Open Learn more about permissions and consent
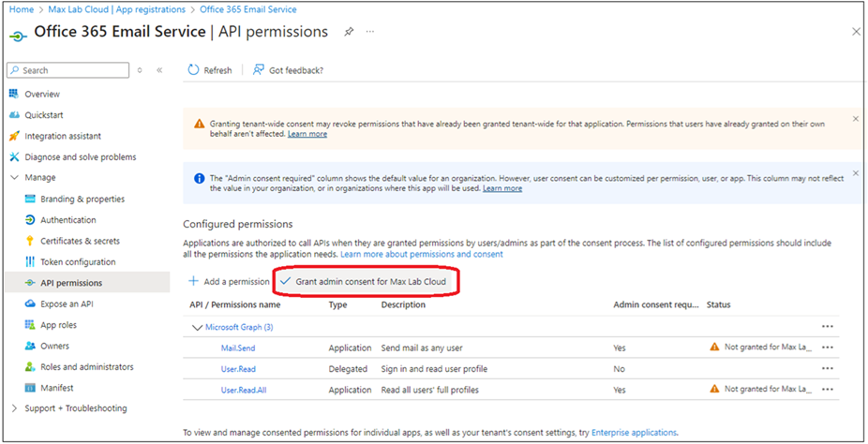Viewport: 868px width, 444px height. point(422,255)
